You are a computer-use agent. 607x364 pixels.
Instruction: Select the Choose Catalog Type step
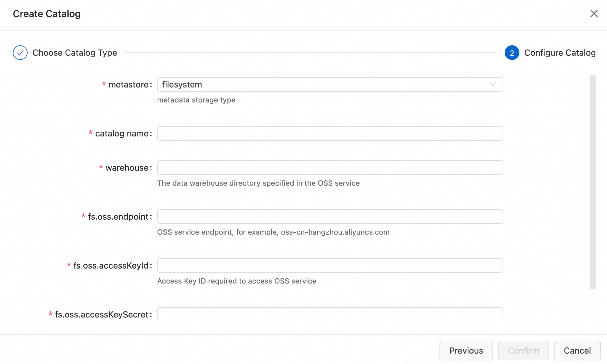click(x=75, y=53)
